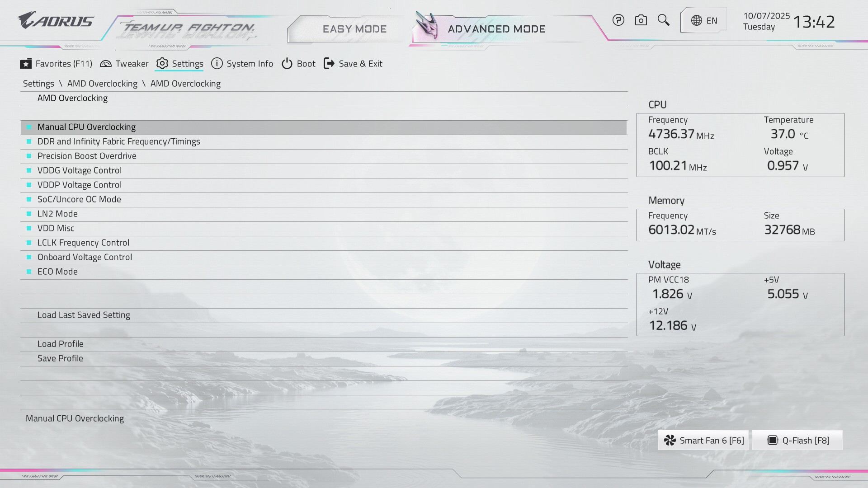Screen dimensions: 868x488
Task: Expand Precision Boost Overdrive submenu
Action: point(87,156)
